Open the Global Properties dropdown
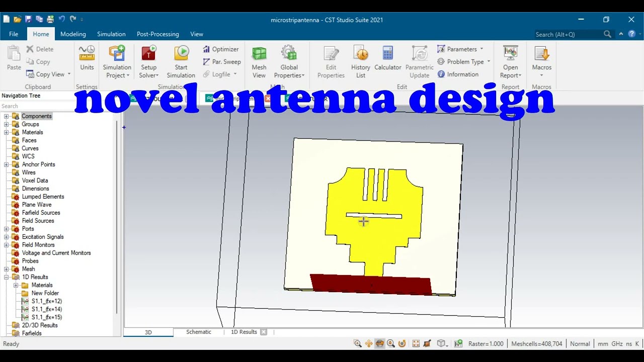The width and height of the screenshot is (644, 362). point(289,61)
